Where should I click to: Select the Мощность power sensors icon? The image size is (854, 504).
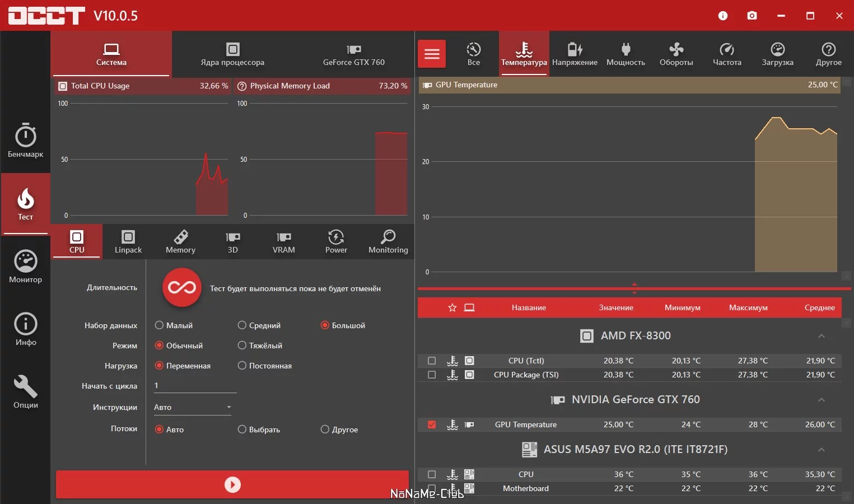click(626, 54)
